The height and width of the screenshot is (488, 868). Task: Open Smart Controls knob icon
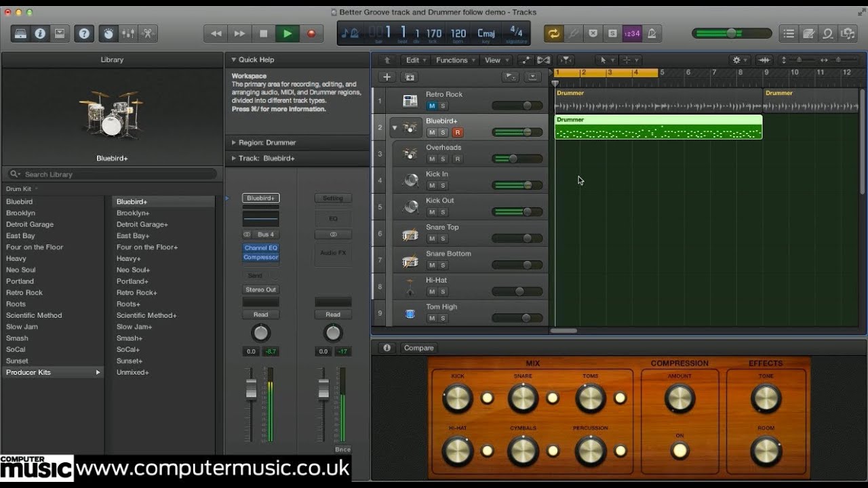(108, 33)
